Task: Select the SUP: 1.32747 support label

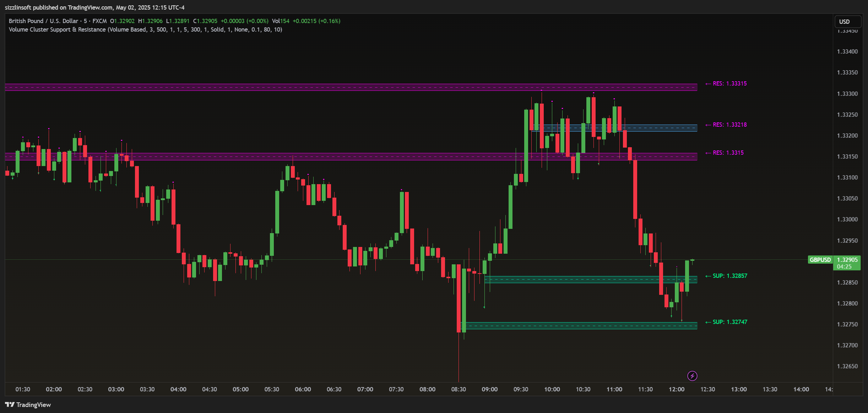Action: 726,322
